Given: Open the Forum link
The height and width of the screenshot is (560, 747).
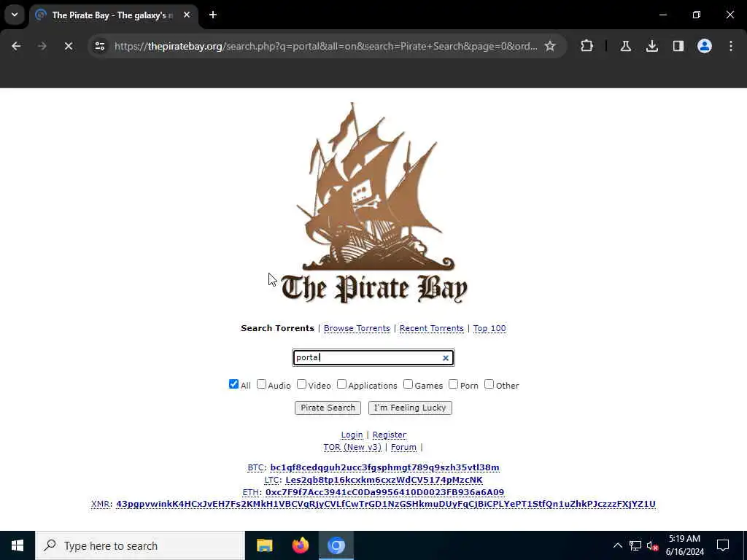Looking at the screenshot, I should (x=403, y=447).
